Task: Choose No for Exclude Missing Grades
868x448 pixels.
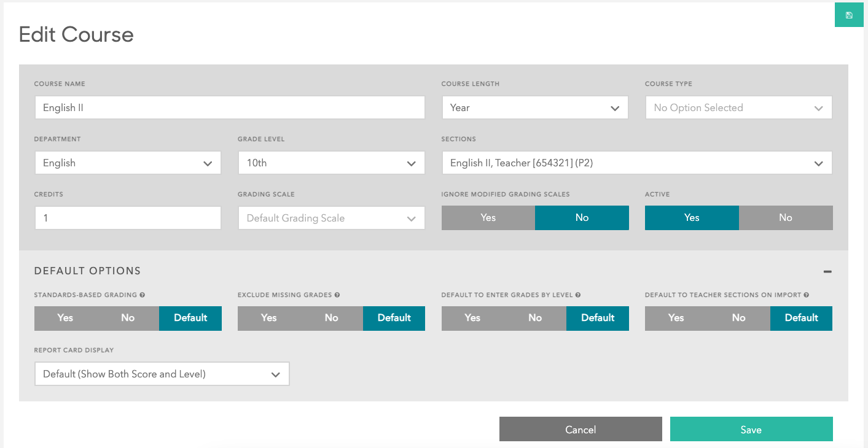Action: [332, 318]
